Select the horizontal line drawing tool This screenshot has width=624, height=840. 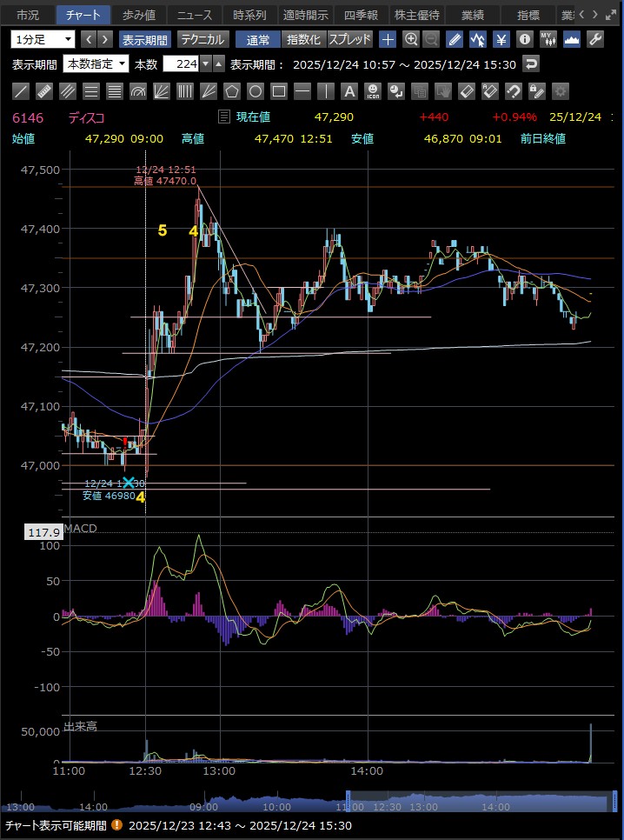(x=302, y=91)
